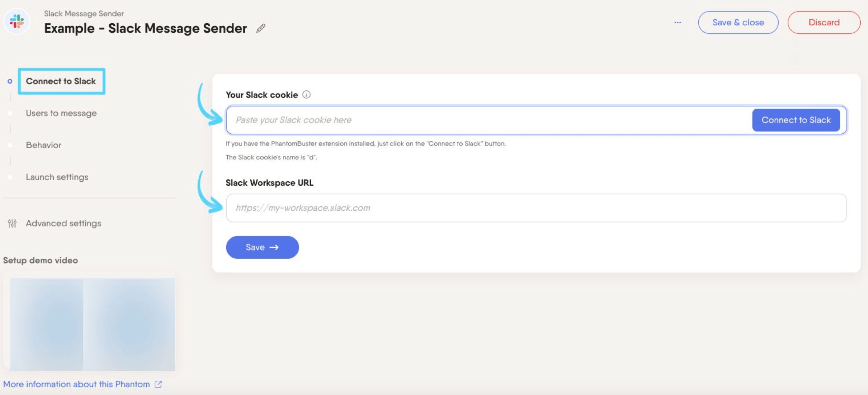The image size is (868, 395).
Task: Click the Slack Message Sender subtitle text
Action: (84, 14)
